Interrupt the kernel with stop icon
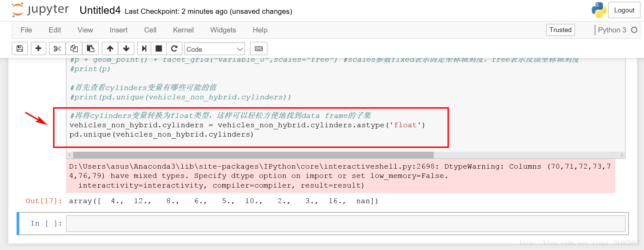 [x=159, y=49]
